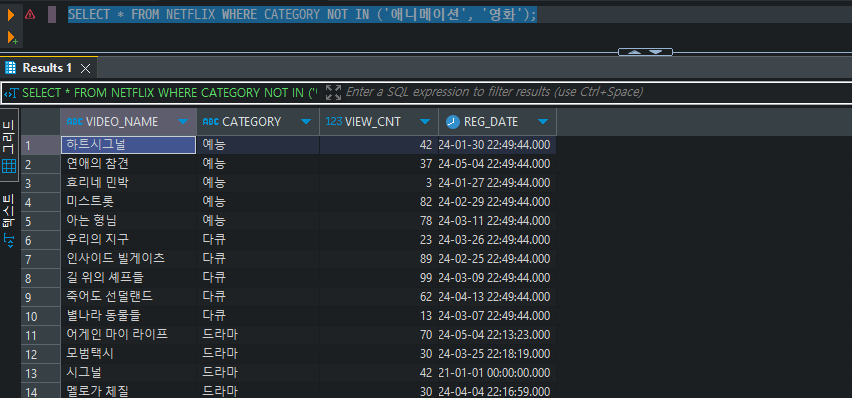Click the date '21-01-01 00:00:00.000'
The image size is (852, 398).
tap(497, 373)
